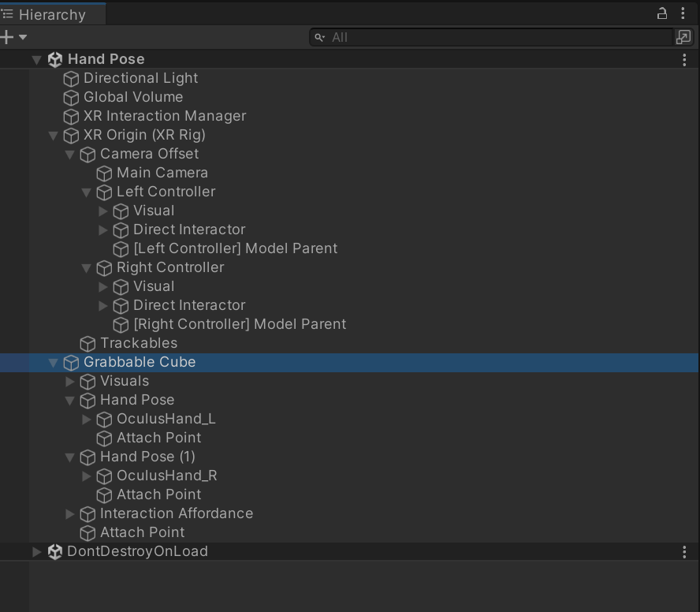This screenshot has width=700, height=612.
Task: Expand the Visuals node
Action: [69, 382]
